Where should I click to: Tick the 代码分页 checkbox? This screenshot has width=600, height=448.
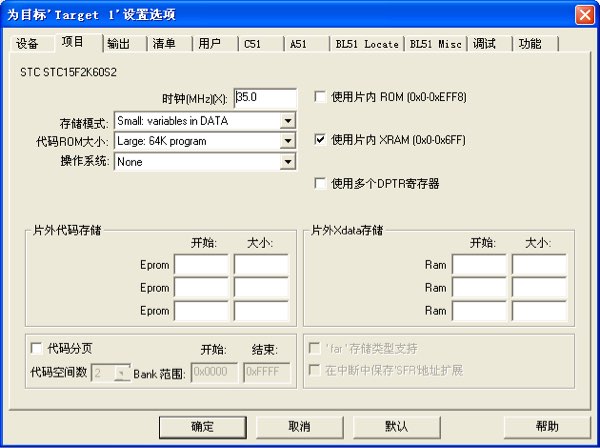(x=36, y=348)
